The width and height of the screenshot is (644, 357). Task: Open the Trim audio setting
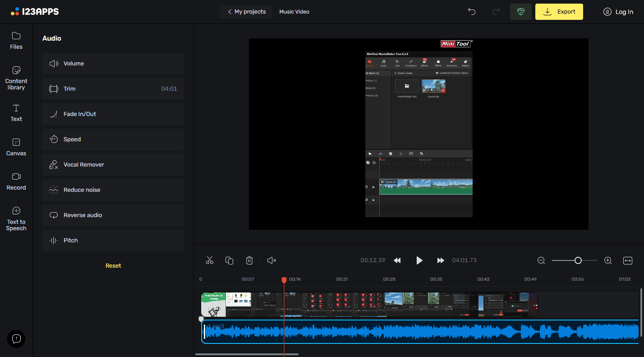[113, 89]
